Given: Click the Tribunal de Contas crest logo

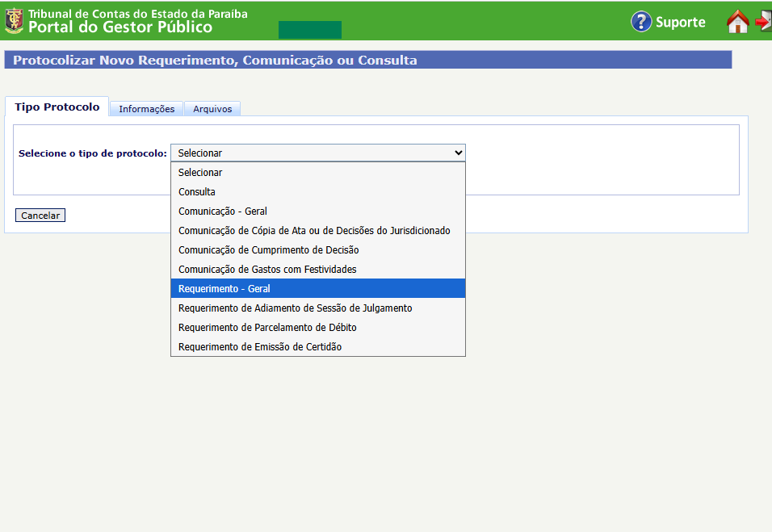Looking at the screenshot, I should click(14, 21).
